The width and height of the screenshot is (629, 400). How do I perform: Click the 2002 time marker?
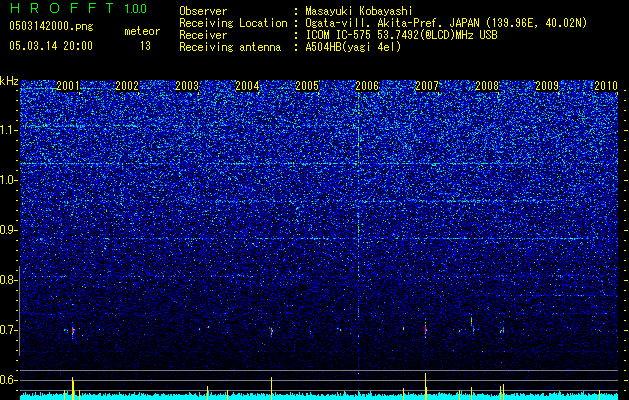(127, 86)
